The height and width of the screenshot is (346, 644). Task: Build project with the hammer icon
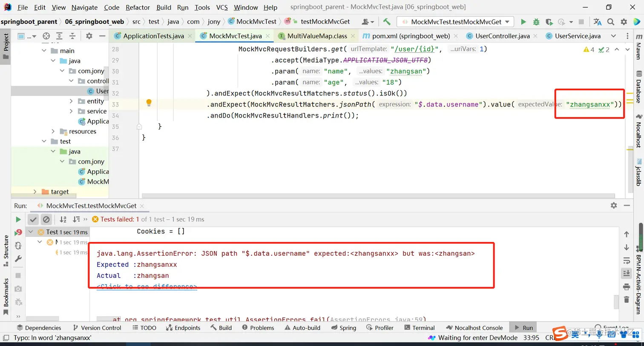(x=387, y=22)
